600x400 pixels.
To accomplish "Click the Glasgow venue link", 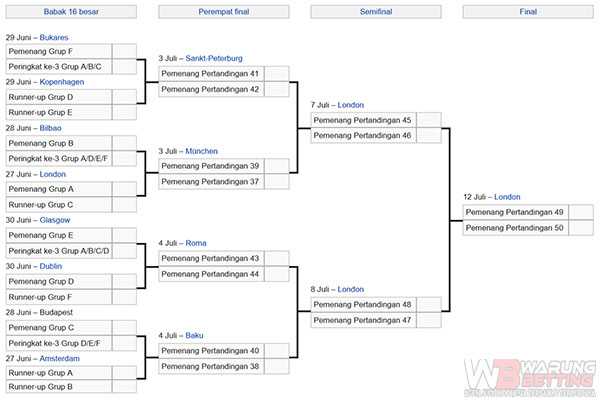I will pos(57,219).
